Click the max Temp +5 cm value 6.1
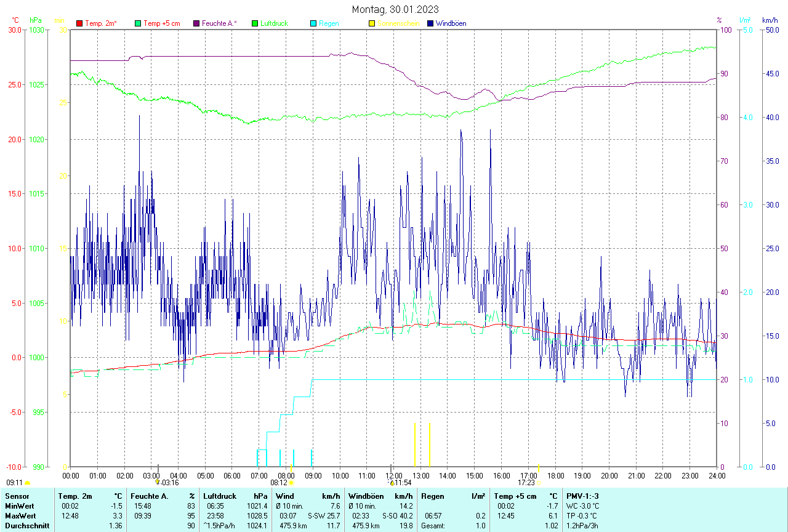788x532 pixels. click(x=553, y=516)
